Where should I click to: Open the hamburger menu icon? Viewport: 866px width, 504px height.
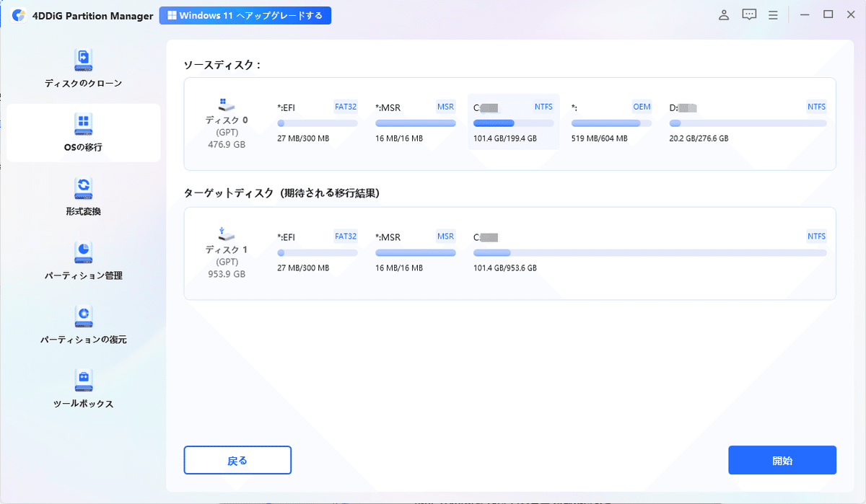[773, 15]
